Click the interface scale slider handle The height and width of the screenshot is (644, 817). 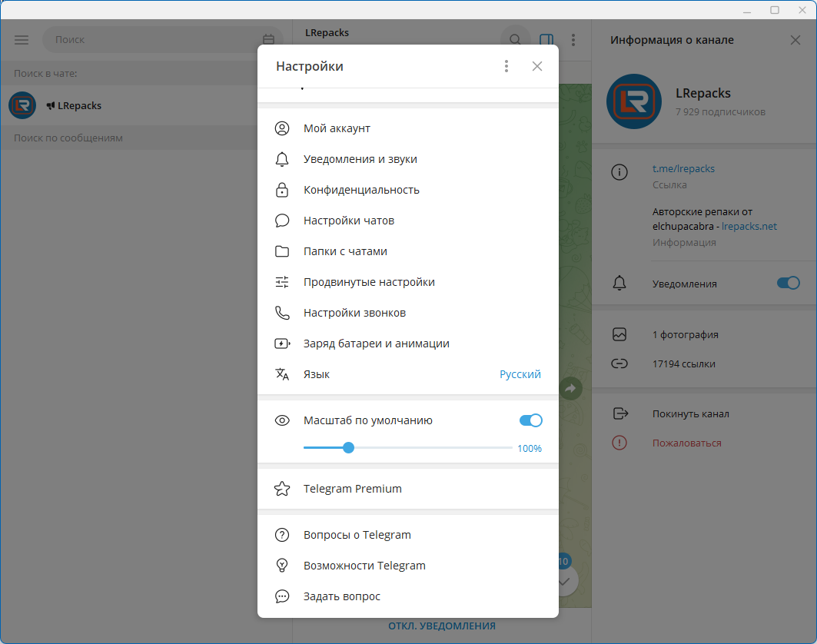tap(349, 447)
